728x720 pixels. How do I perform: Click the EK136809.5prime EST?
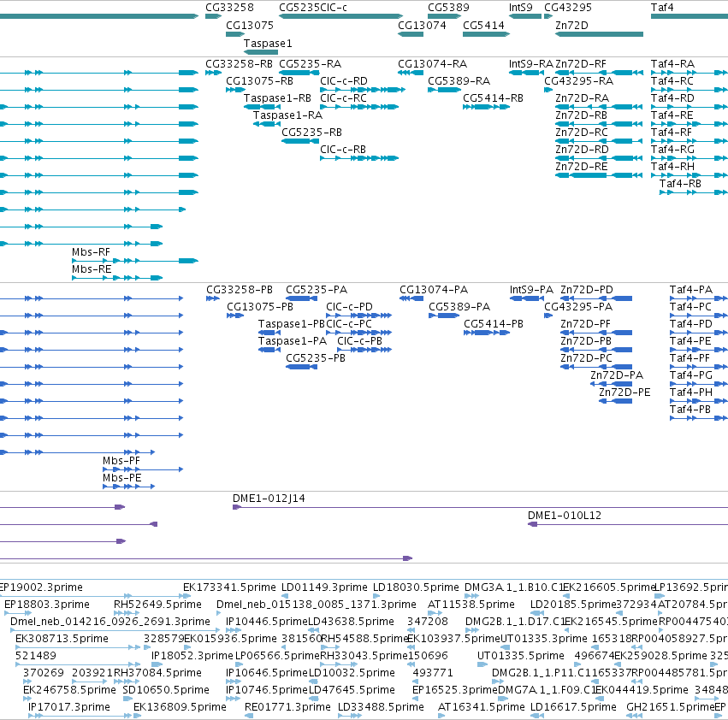137,716
